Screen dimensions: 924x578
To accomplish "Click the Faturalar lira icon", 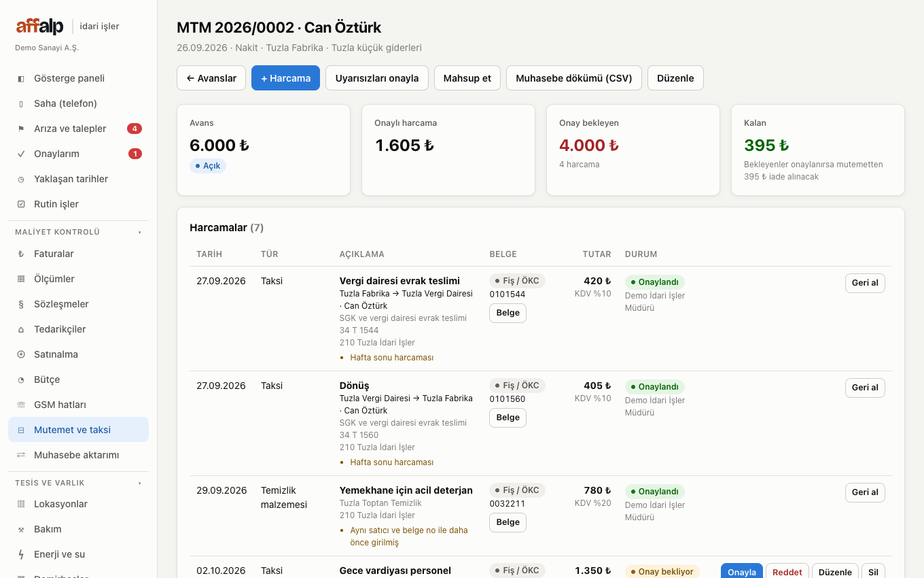I will pyautogui.click(x=21, y=254).
